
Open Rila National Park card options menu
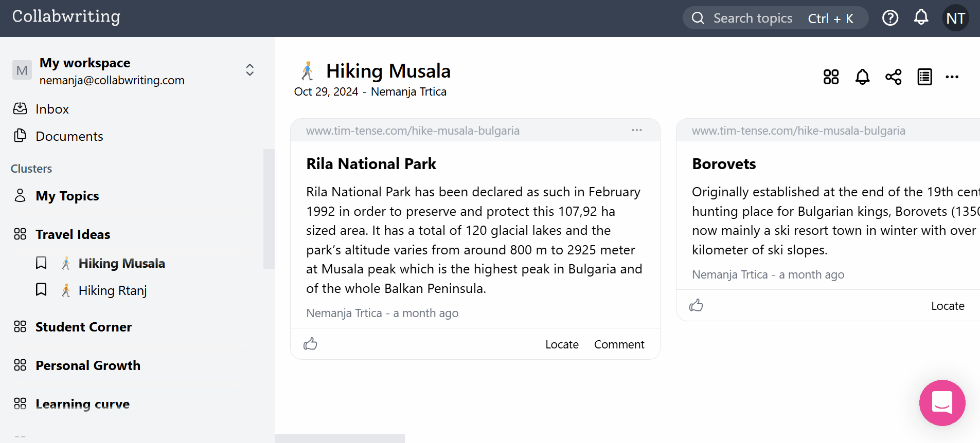tap(636, 130)
